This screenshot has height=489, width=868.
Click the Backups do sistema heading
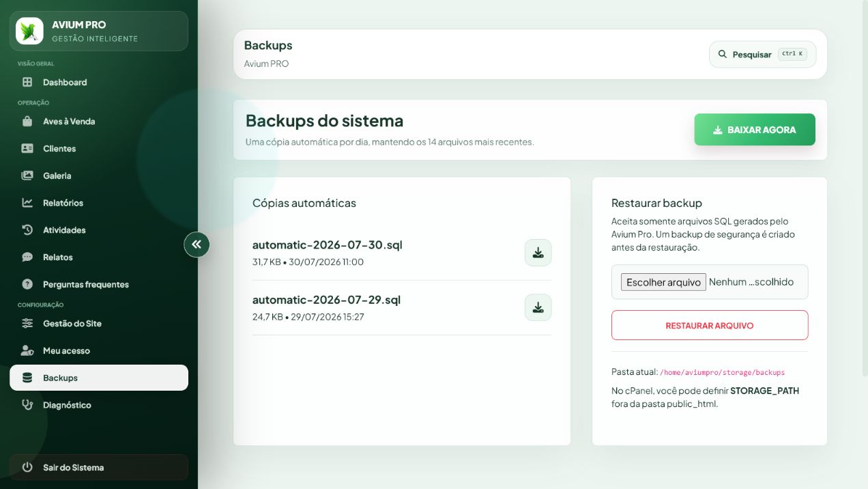point(324,121)
